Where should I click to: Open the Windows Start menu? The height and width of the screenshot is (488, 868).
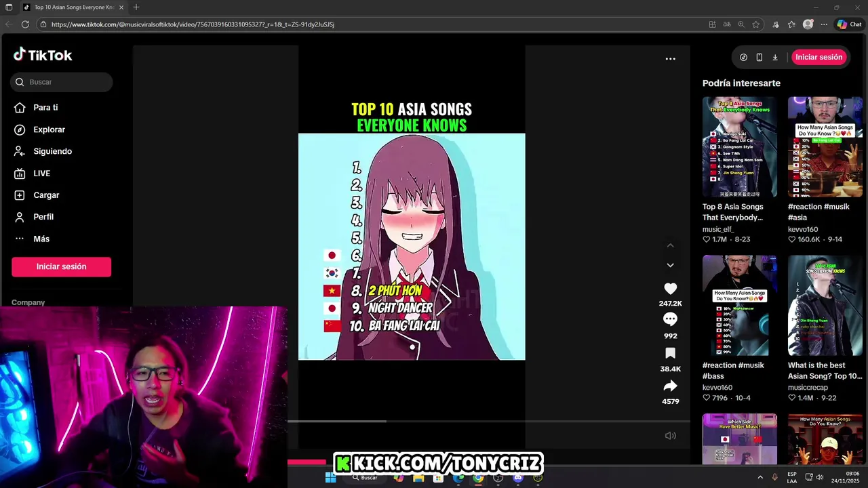(330, 478)
